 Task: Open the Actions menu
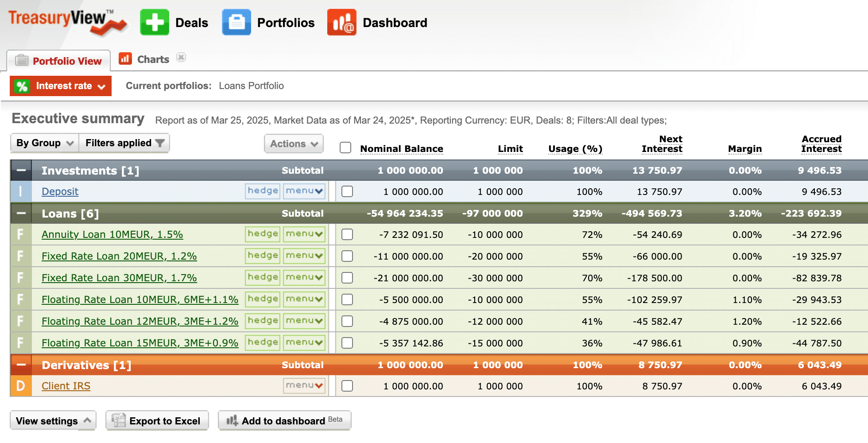[293, 144]
